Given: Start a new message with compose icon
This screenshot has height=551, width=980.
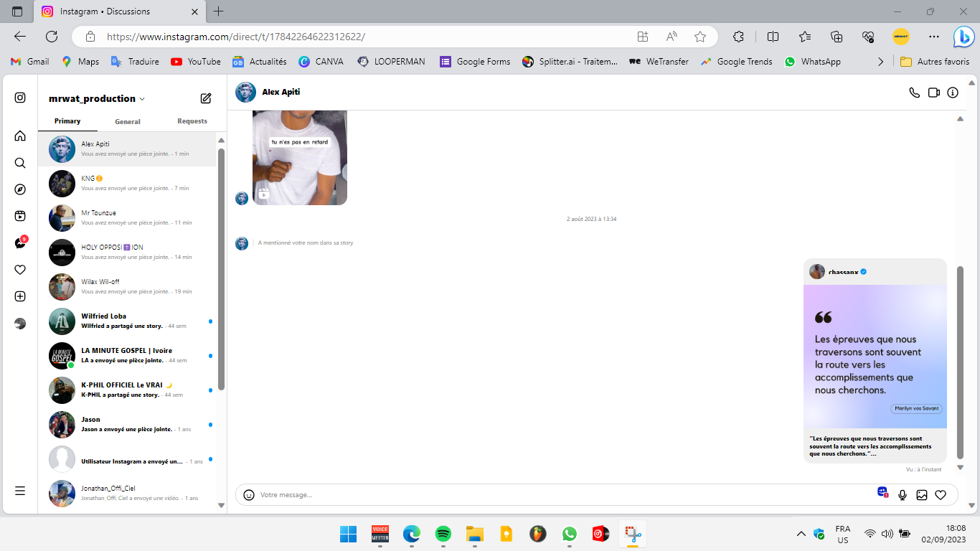Looking at the screenshot, I should click(206, 98).
